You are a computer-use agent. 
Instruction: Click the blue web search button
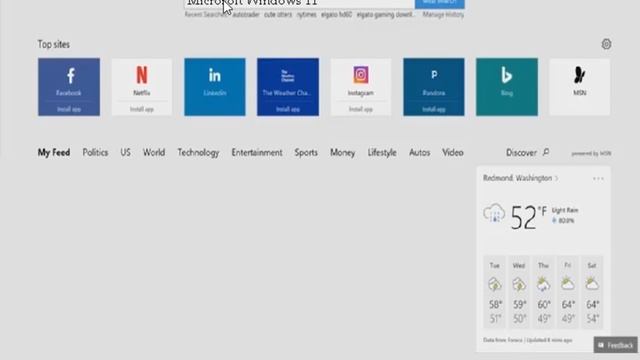[x=440, y=4]
